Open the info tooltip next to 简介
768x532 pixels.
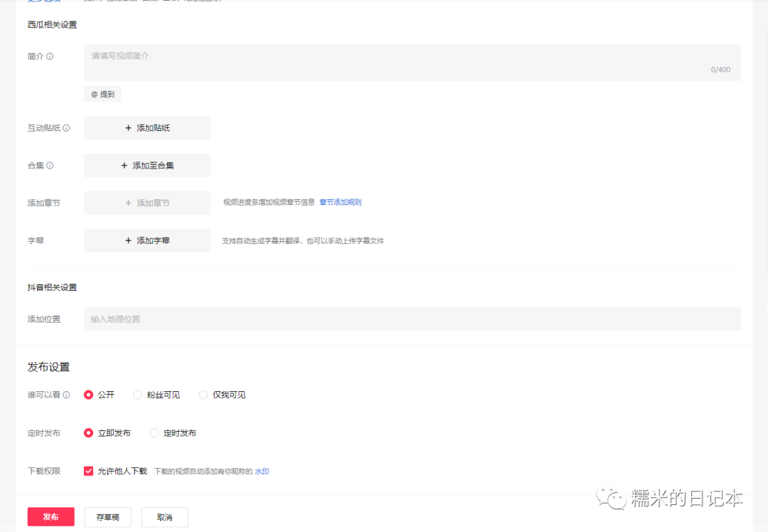pos(50,55)
